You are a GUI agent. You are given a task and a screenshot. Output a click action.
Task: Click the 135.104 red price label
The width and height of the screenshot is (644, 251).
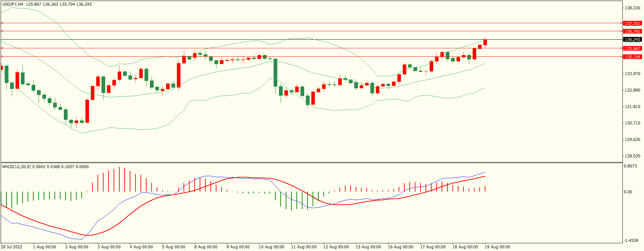[632, 57]
